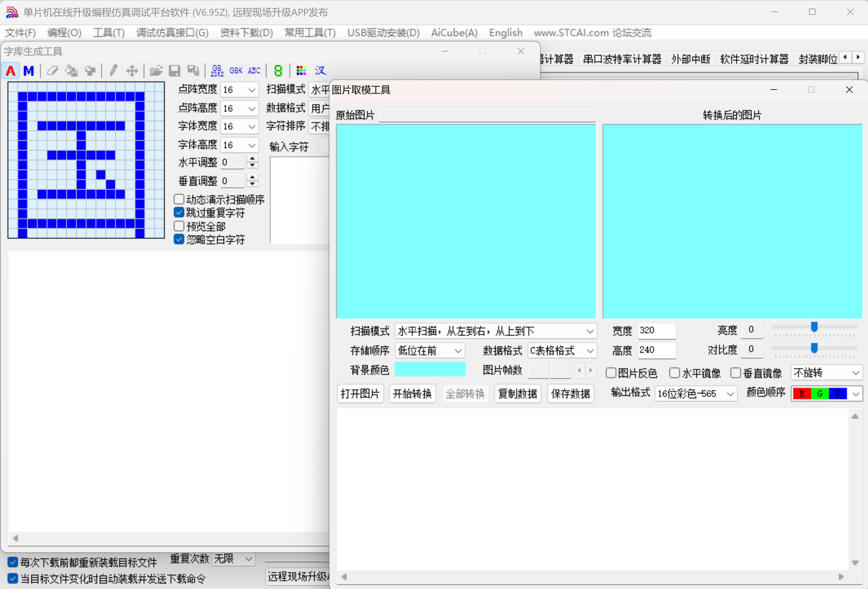Open the 调试仿真接口(G) menu

click(172, 33)
